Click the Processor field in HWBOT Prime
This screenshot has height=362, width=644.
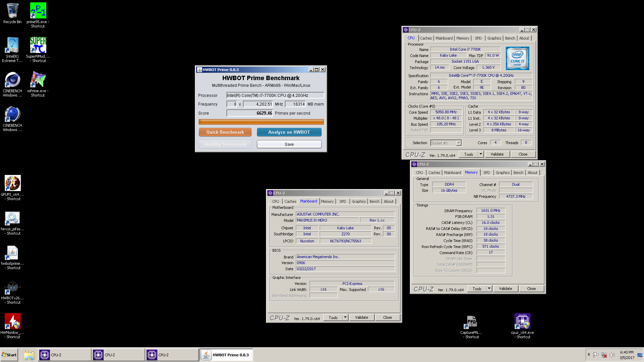[275, 96]
